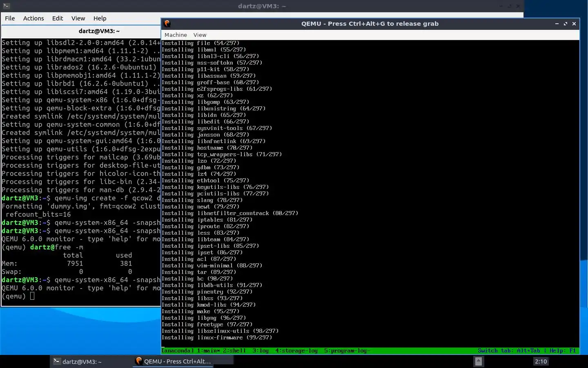Click 'Switch tab: Alt+Tab' hint text
Screen dimensions: 588x368
tap(509, 351)
